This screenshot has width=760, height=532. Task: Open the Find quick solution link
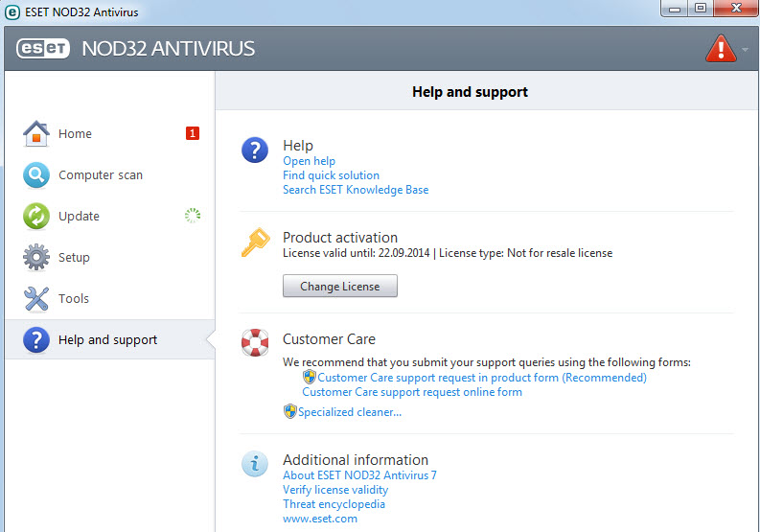[331, 175]
